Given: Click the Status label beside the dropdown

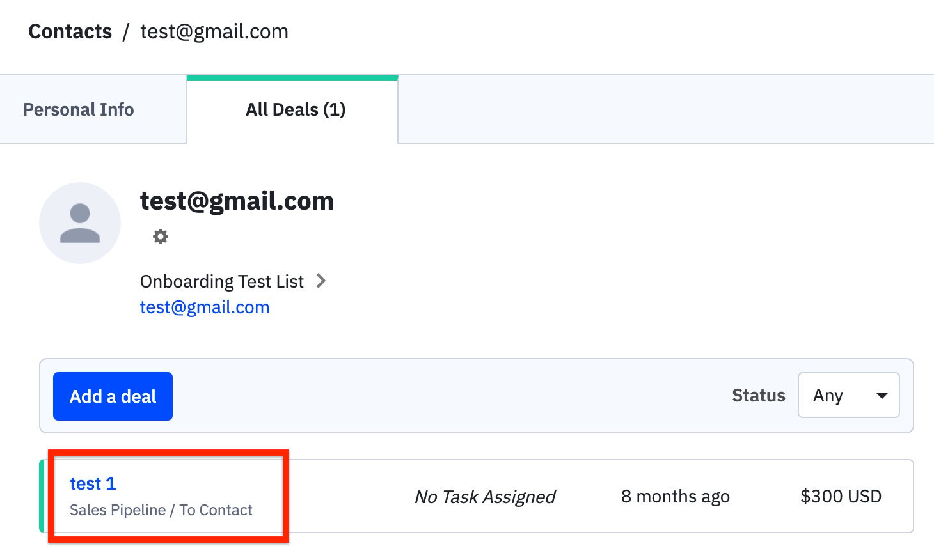Looking at the screenshot, I should (759, 396).
